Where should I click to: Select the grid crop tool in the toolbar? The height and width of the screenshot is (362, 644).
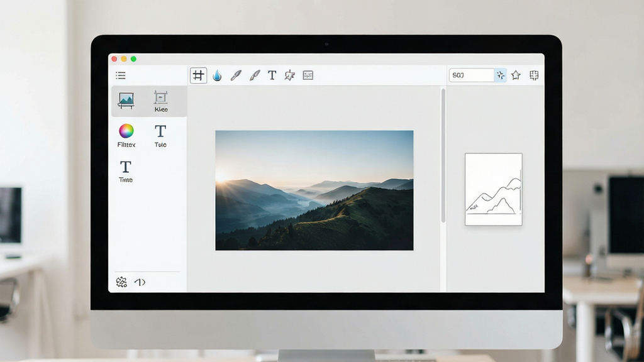(x=198, y=75)
